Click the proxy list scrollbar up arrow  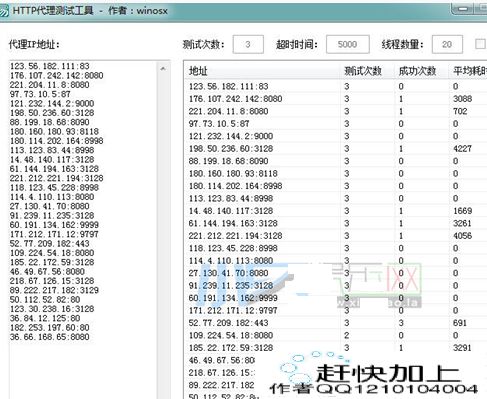[x=163, y=69]
